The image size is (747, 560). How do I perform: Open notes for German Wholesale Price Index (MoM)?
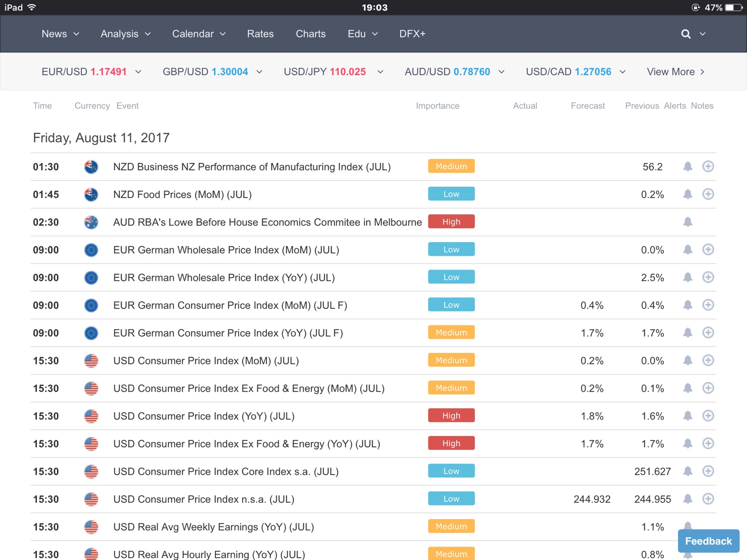click(708, 250)
